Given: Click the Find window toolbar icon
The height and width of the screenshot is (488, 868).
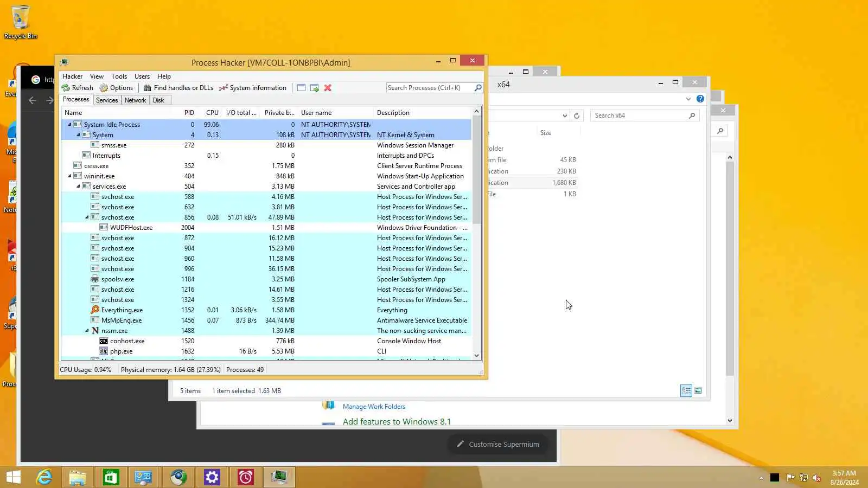Looking at the screenshot, I should click(x=301, y=88).
